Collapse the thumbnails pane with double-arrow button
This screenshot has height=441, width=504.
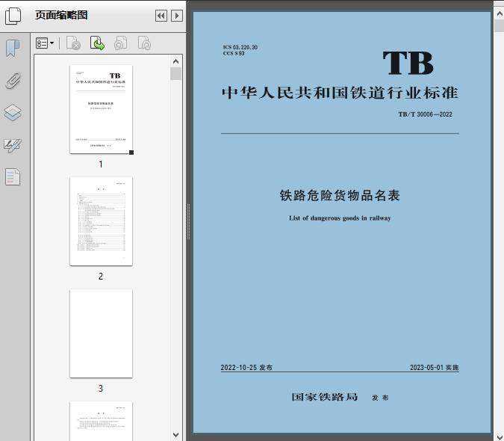161,16
